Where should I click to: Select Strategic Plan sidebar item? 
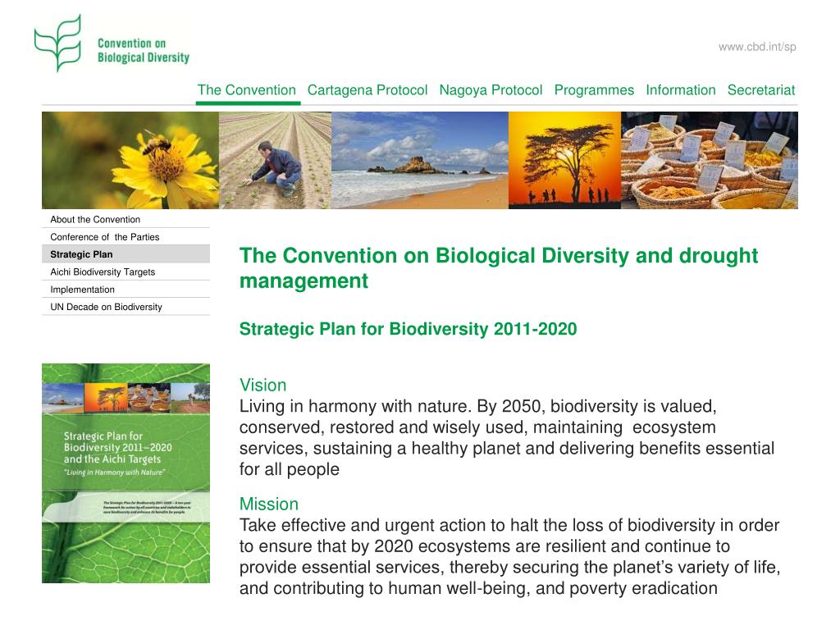pos(126,254)
